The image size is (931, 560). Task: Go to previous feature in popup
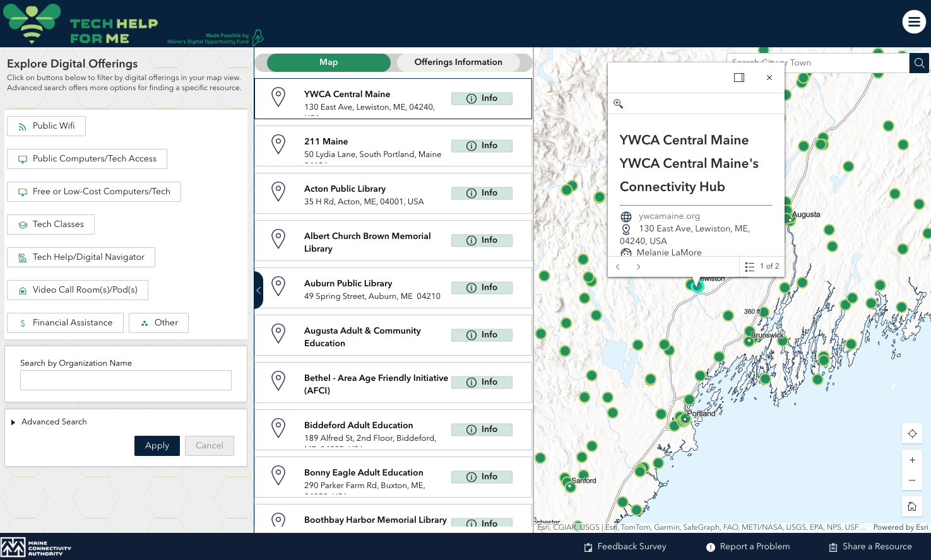coord(618,267)
